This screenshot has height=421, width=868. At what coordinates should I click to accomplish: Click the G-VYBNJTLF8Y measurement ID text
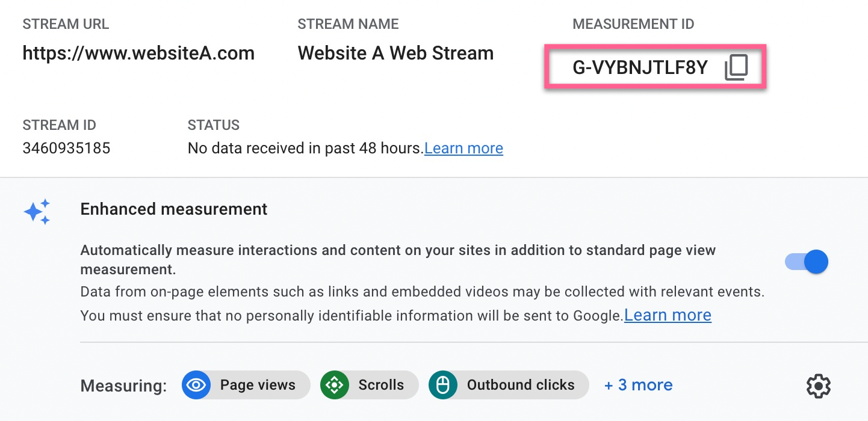(640, 67)
